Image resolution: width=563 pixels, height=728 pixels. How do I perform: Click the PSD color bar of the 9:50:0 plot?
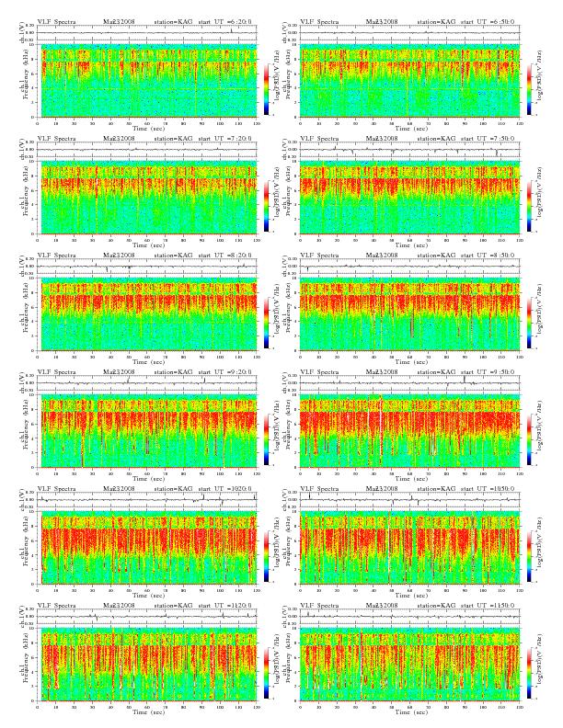530,439
